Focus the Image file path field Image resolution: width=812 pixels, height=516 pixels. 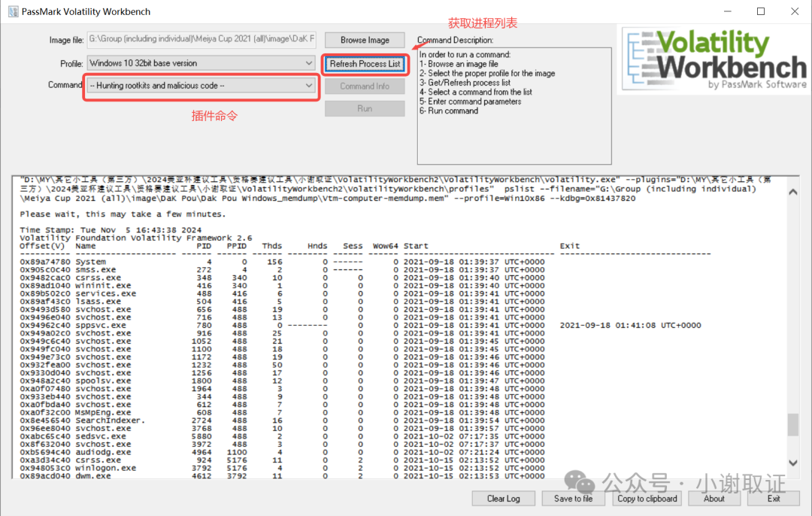point(201,39)
